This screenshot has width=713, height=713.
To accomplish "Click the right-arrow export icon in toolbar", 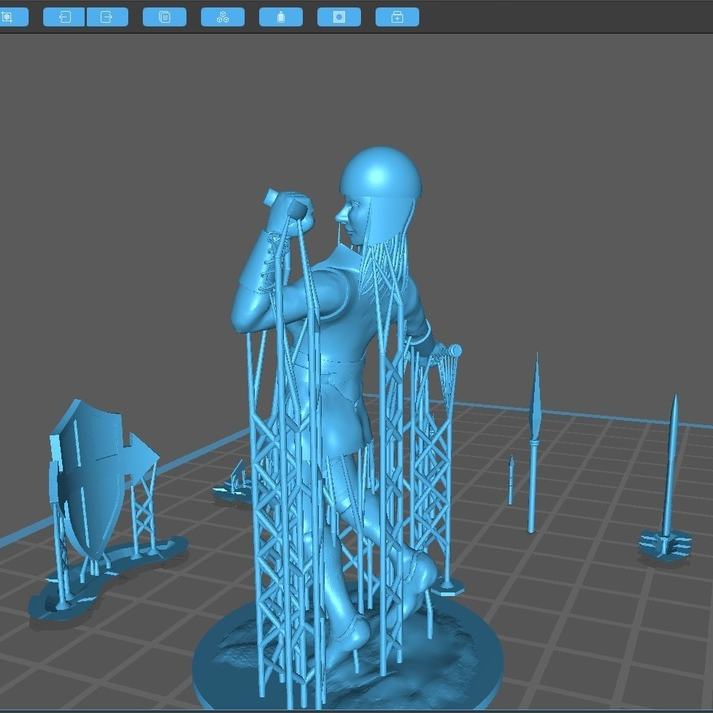I will 107,17.
